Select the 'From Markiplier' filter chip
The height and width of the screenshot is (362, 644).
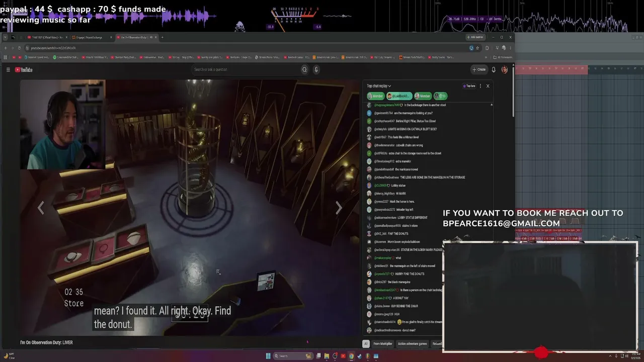[x=382, y=344]
